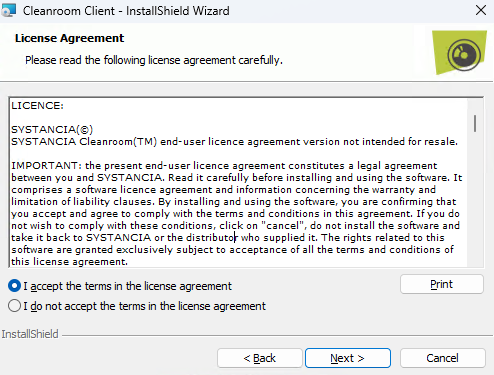Click the LICENCE: line in the text box
494x375 pixels.
coord(37,106)
